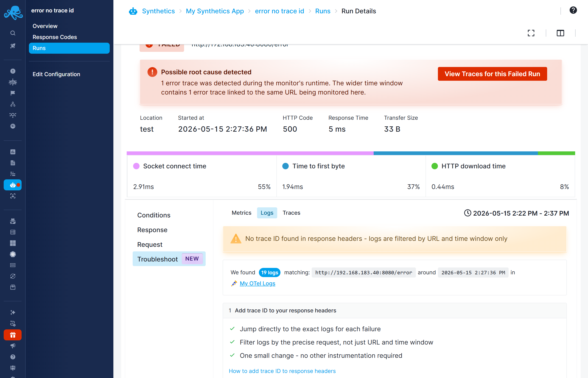
Task: Click the rocket launch icon
Action: click(13, 46)
